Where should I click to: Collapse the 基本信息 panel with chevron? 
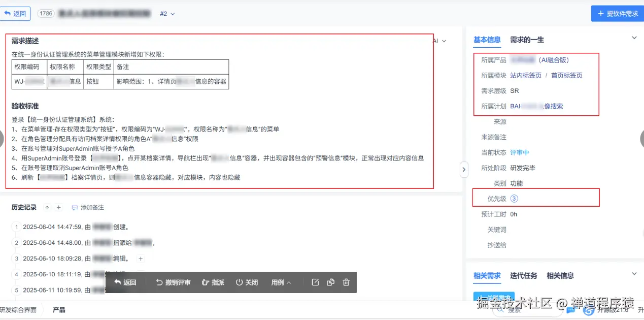tap(634, 38)
